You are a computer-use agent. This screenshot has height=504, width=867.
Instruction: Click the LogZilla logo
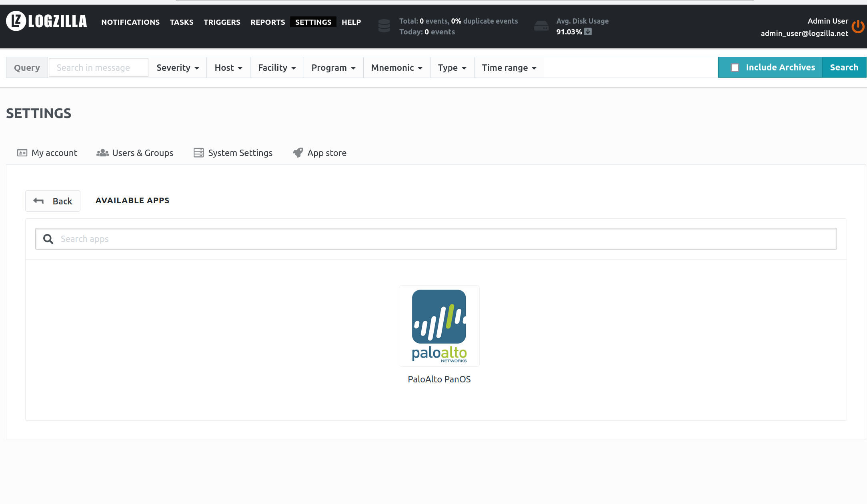46,21
